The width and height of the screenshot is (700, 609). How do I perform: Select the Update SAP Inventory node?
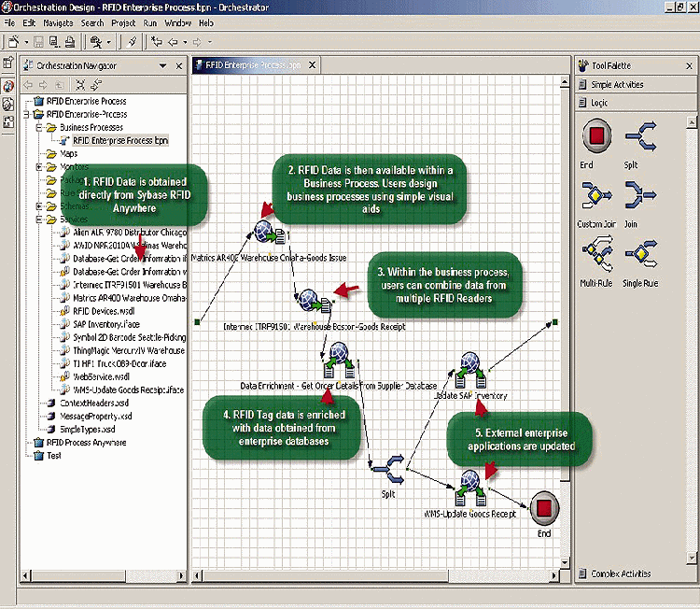(x=470, y=371)
